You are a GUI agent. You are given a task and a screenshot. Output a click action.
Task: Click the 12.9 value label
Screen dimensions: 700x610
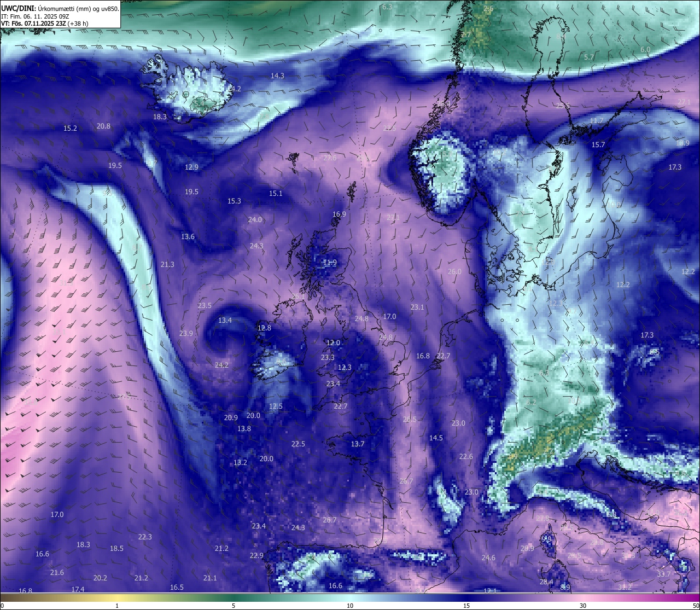[191, 167]
